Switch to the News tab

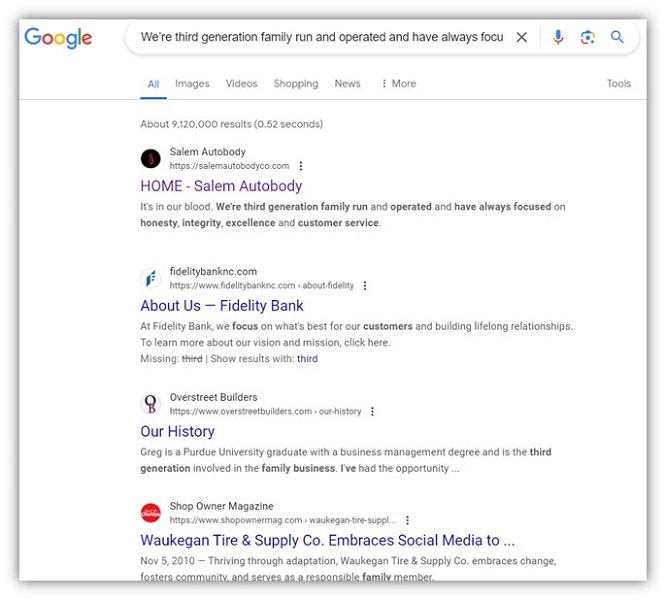(347, 84)
